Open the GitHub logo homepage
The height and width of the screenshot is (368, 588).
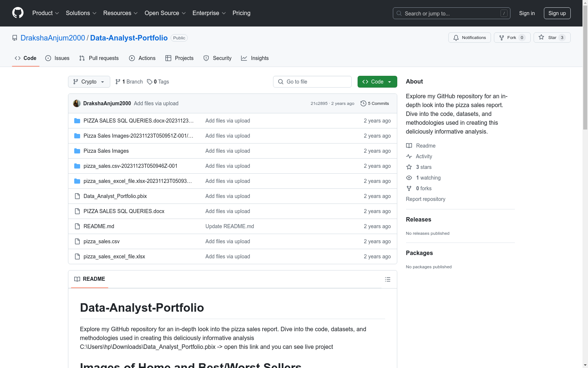18,13
